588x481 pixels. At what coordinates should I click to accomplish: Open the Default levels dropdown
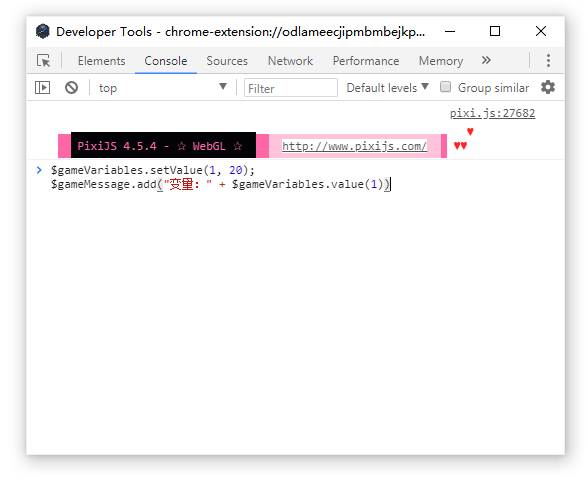pyautogui.click(x=387, y=88)
